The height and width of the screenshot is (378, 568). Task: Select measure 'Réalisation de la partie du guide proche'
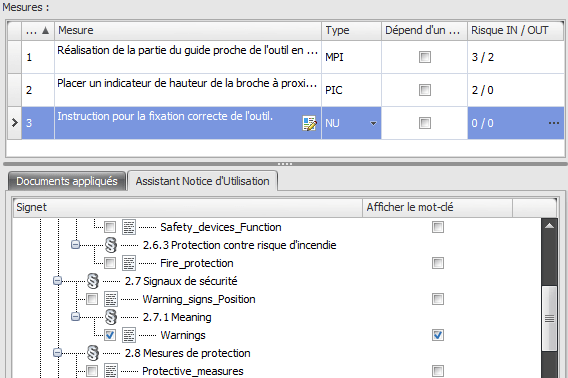tap(188, 50)
